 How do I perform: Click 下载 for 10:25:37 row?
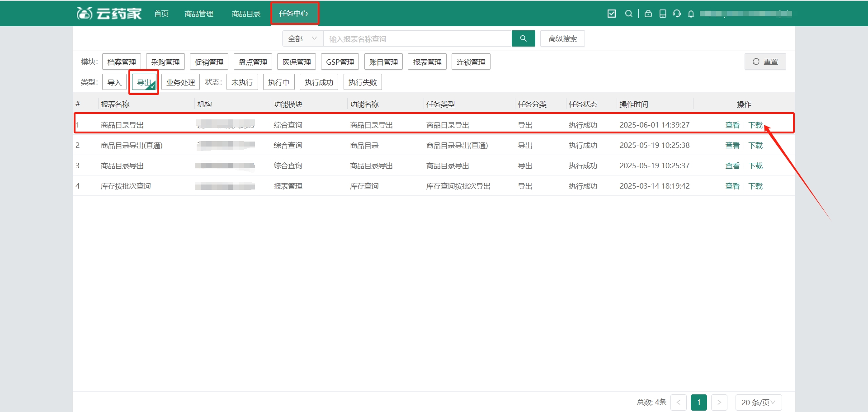coord(755,166)
